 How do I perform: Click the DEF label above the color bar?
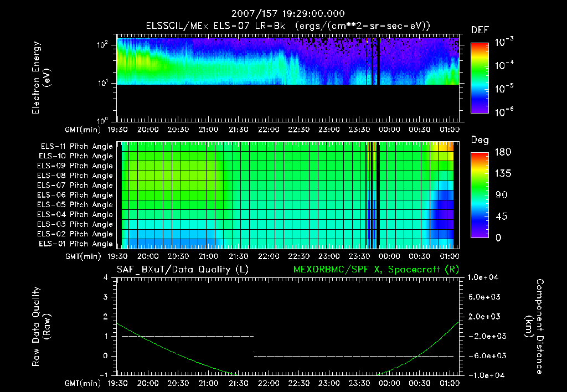pyautogui.click(x=480, y=30)
